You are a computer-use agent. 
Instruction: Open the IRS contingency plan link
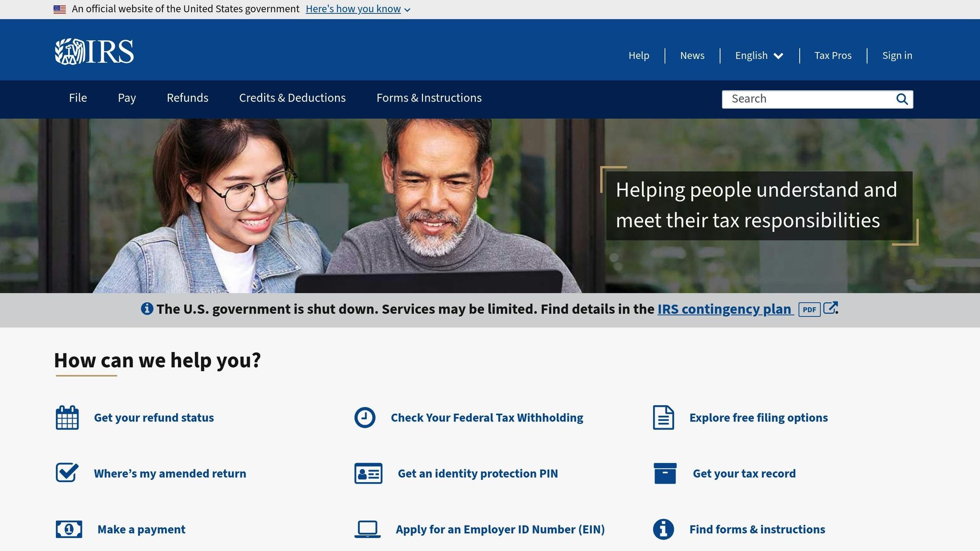(x=724, y=309)
